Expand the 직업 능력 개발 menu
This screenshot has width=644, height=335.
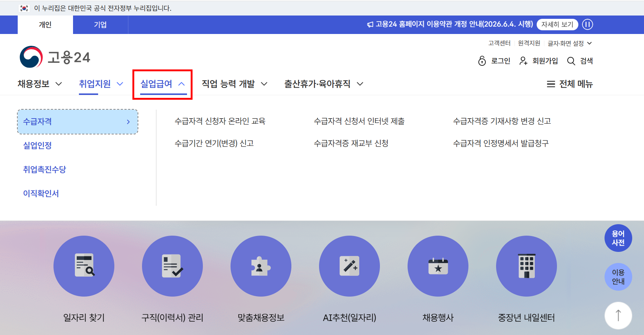[x=235, y=84]
